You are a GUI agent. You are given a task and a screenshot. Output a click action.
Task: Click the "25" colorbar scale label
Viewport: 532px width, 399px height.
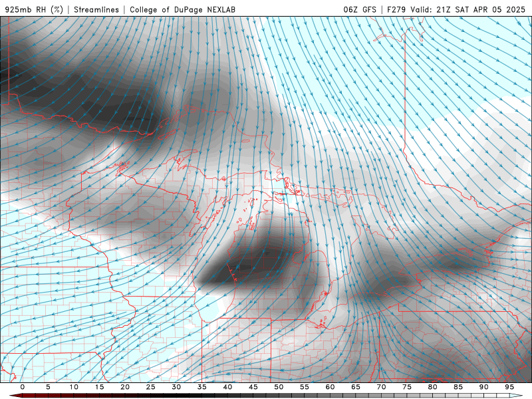(151, 387)
